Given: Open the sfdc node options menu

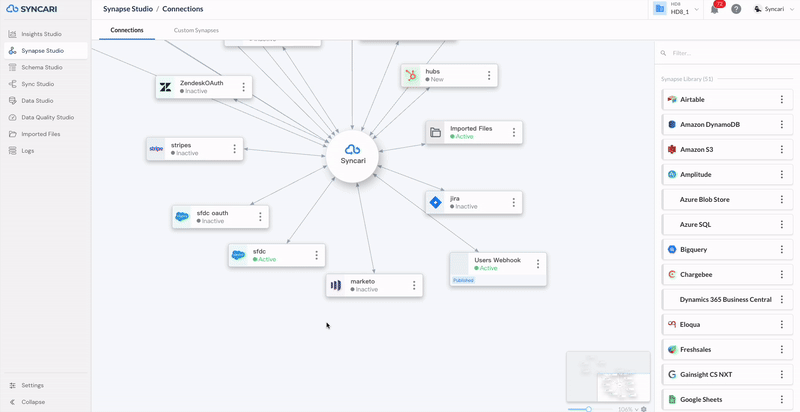Looking at the screenshot, I should [317, 255].
